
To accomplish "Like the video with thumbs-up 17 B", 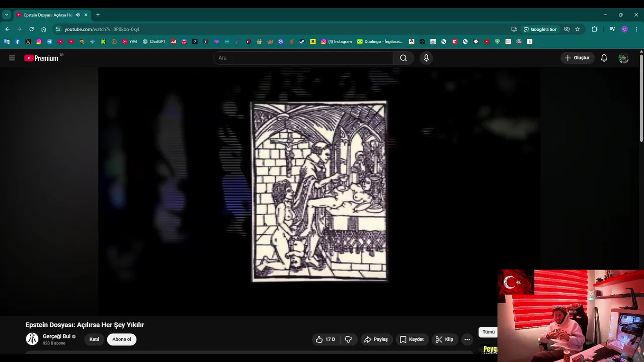I will pyautogui.click(x=326, y=339).
